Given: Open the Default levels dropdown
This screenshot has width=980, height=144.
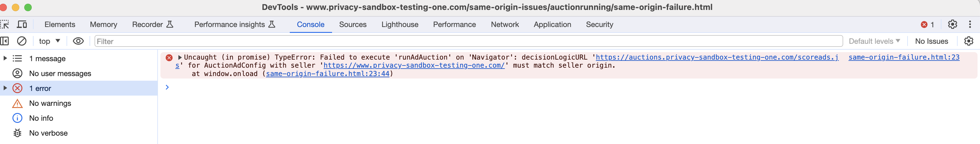Looking at the screenshot, I should tap(874, 41).
